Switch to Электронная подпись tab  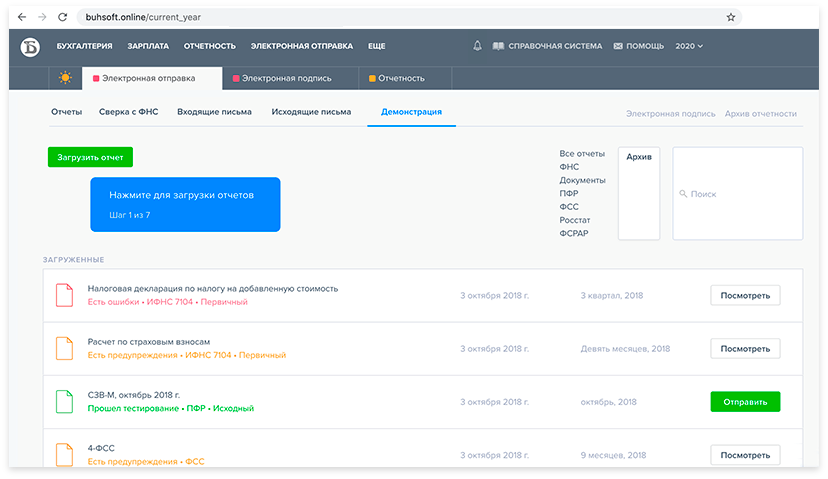click(x=290, y=78)
